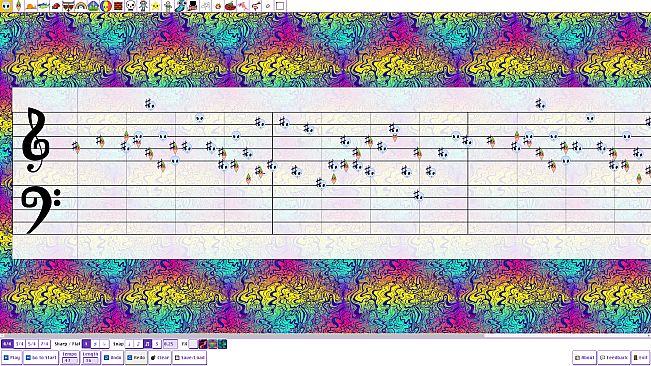
Task: Select the sharp accidental option
Action: pos(95,344)
